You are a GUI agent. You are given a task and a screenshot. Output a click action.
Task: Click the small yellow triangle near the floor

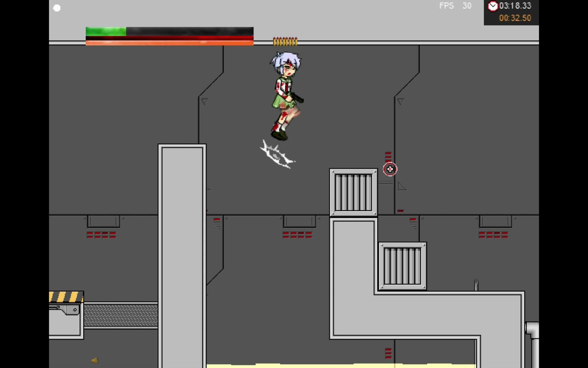[x=95, y=360]
